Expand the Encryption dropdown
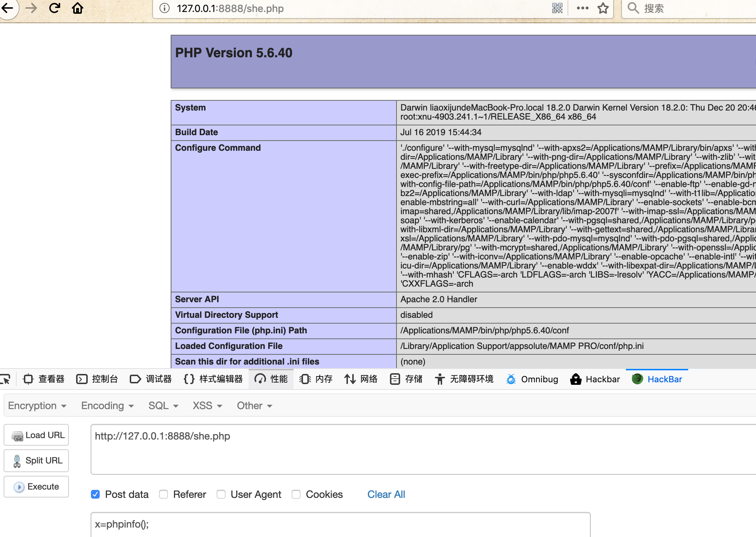 [x=37, y=406]
